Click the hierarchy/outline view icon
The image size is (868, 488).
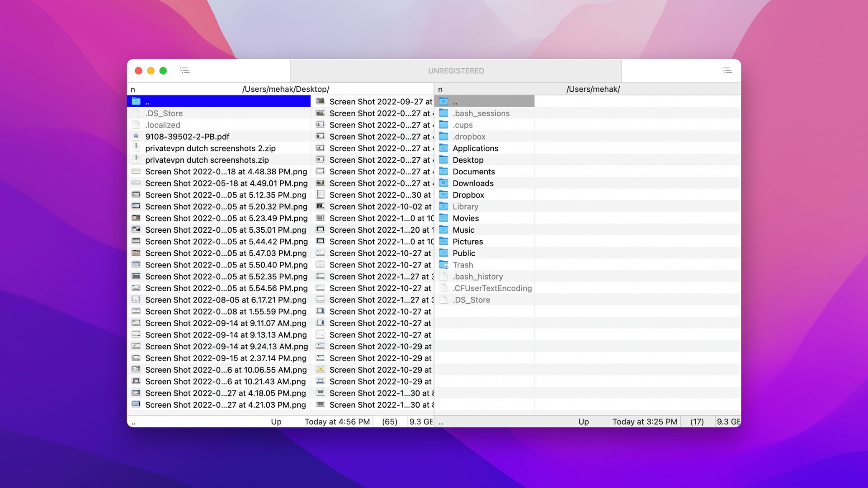pyautogui.click(x=184, y=70)
